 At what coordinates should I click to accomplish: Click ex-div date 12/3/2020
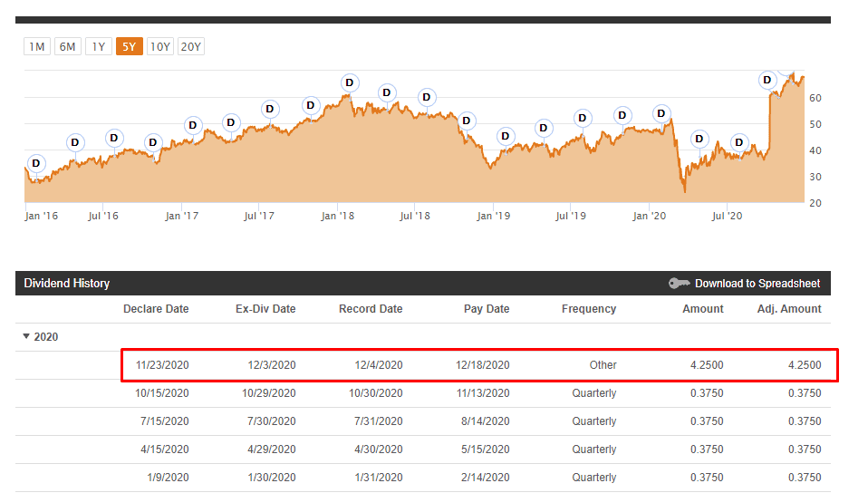(x=271, y=365)
